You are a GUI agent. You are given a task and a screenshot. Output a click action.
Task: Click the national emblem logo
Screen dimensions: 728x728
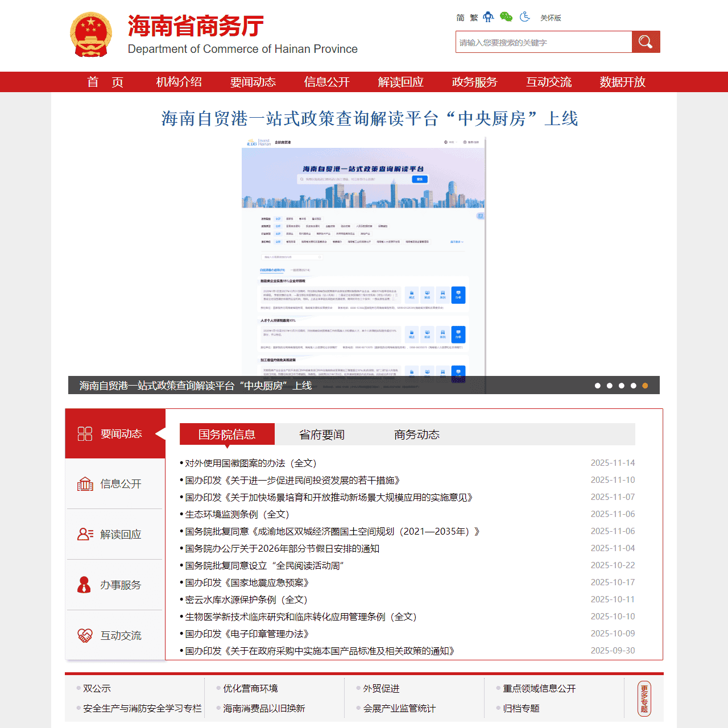point(91,34)
